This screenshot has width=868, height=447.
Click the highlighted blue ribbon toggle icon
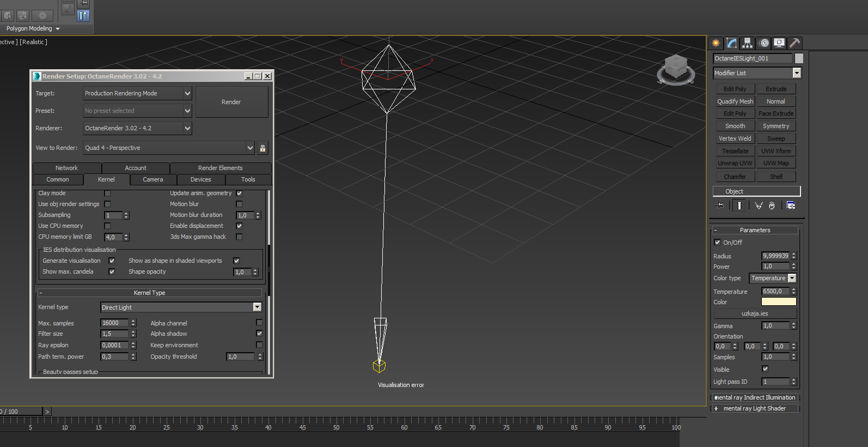coord(83,16)
